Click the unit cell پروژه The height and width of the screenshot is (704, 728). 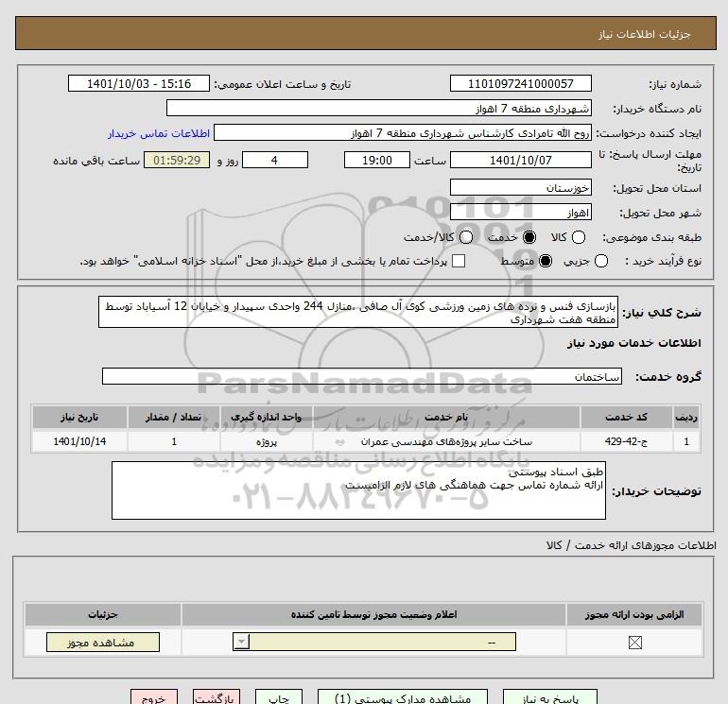(x=266, y=442)
